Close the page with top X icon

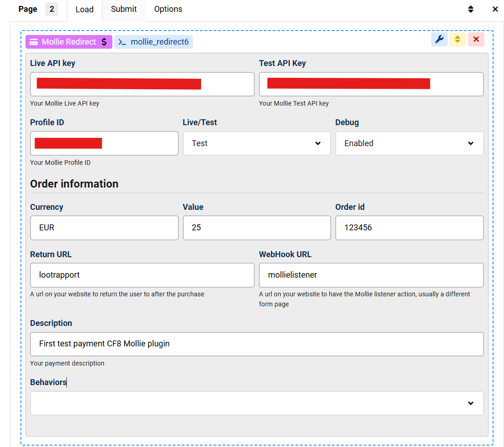point(495,9)
